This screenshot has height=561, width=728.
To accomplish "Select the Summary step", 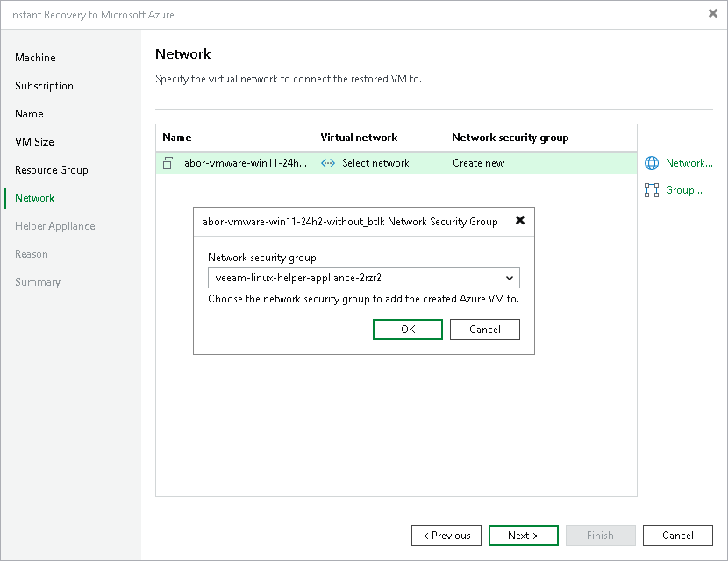I will [38, 282].
